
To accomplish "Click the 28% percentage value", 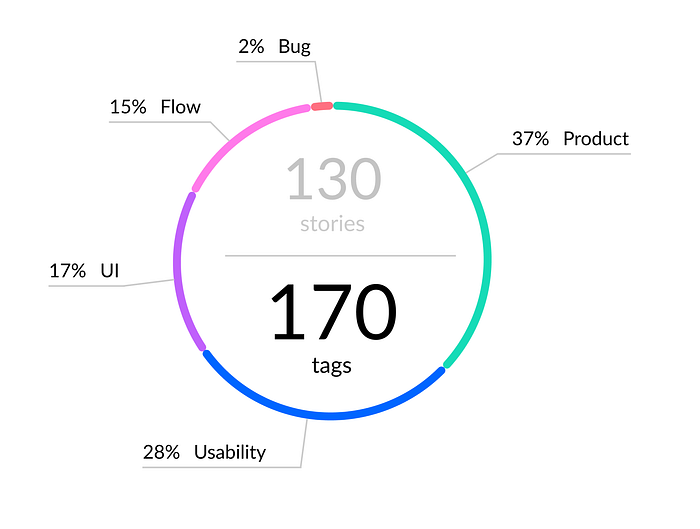I will [161, 452].
